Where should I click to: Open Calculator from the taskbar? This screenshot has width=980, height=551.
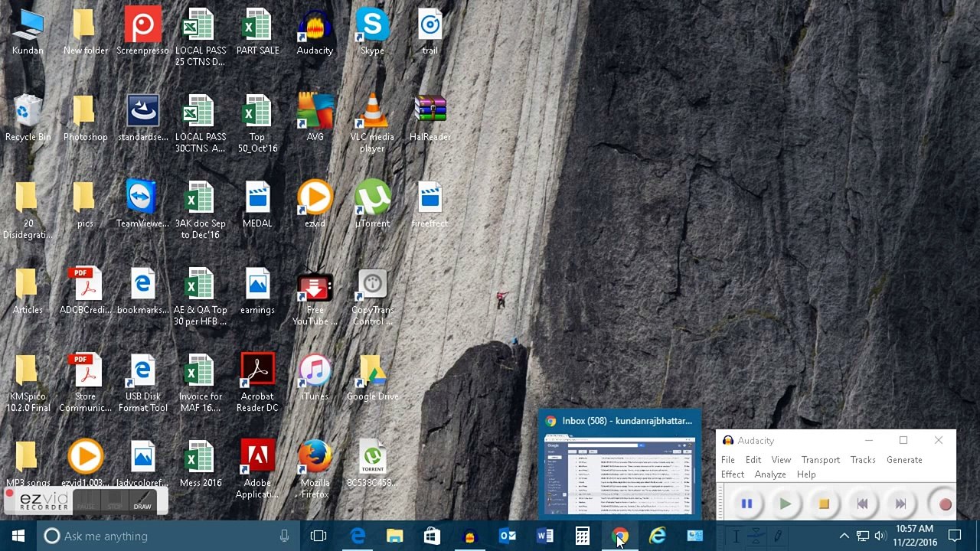(x=582, y=536)
